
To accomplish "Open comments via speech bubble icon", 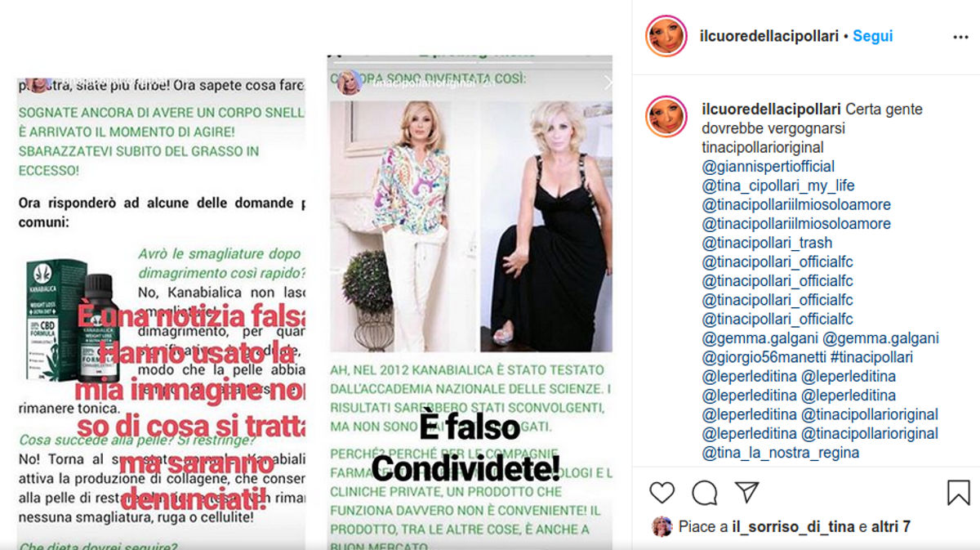I will coord(705,492).
